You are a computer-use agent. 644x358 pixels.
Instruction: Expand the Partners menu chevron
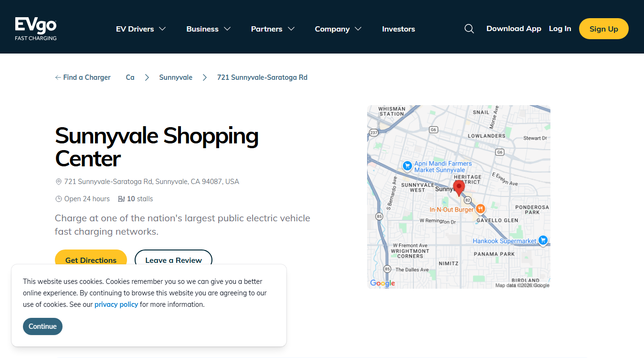(x=291, y=29)
